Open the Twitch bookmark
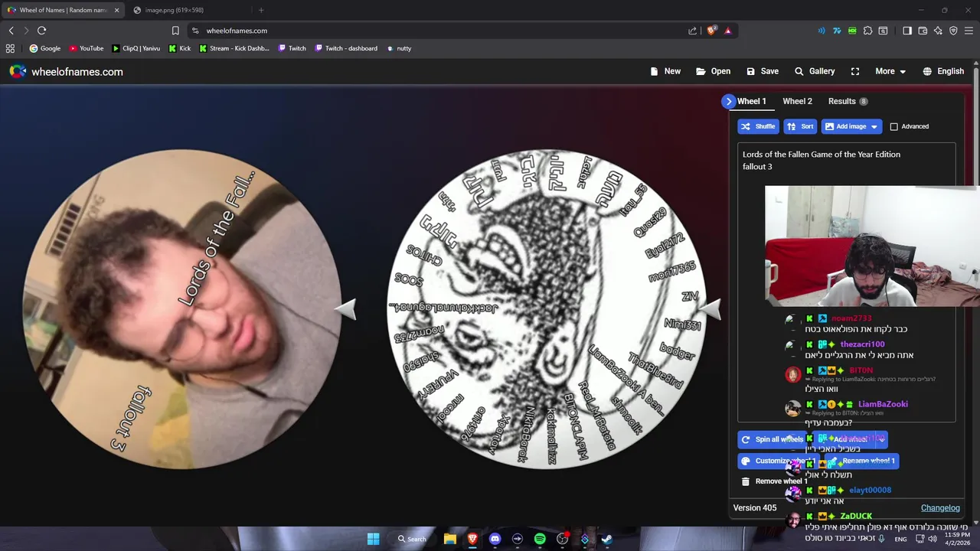 [292, 48]
